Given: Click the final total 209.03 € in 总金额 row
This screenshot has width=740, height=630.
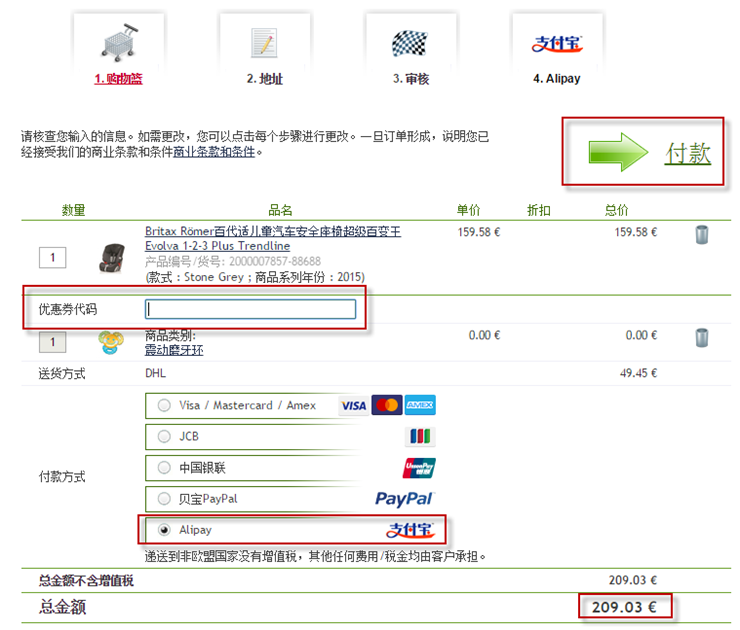Looking at the screenshot, I should click(x=624, y=607).
